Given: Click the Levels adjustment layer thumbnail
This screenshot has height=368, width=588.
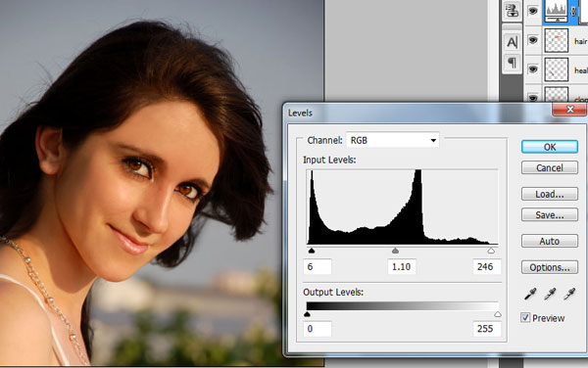Looking at the screenshot, I should tap(556, 11).
